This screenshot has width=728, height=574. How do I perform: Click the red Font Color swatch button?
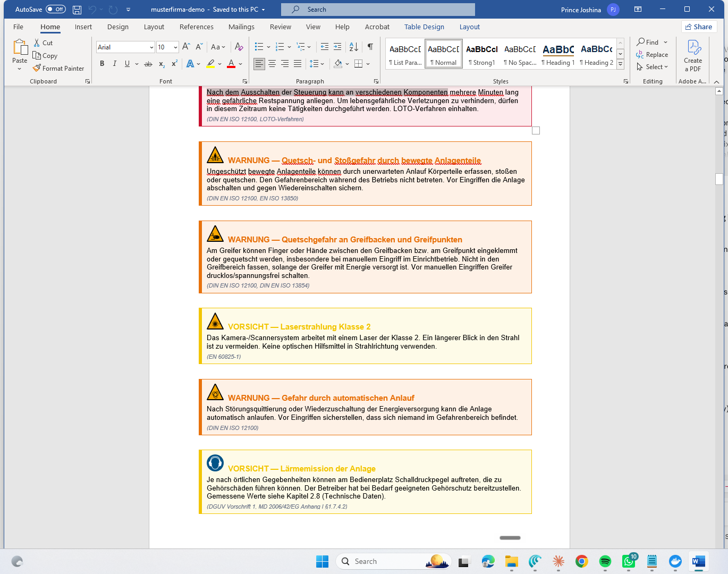click(231, 64)
